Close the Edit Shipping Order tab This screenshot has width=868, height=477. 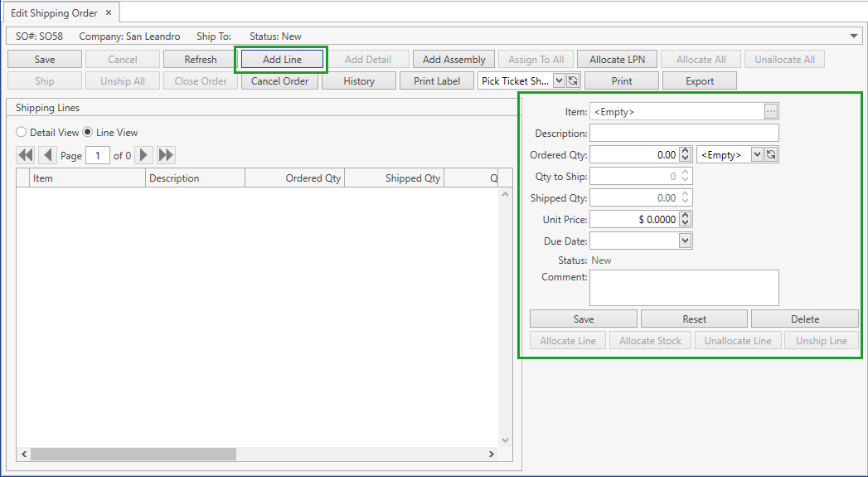point(109,13)
